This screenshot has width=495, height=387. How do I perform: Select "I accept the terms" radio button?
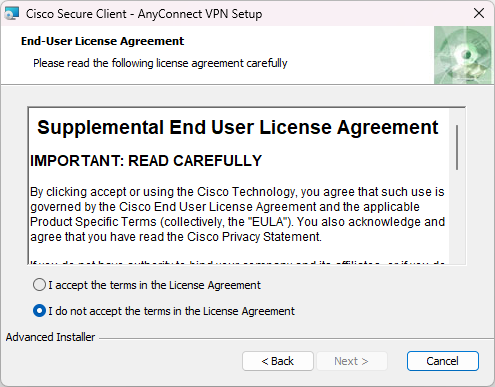39,285
